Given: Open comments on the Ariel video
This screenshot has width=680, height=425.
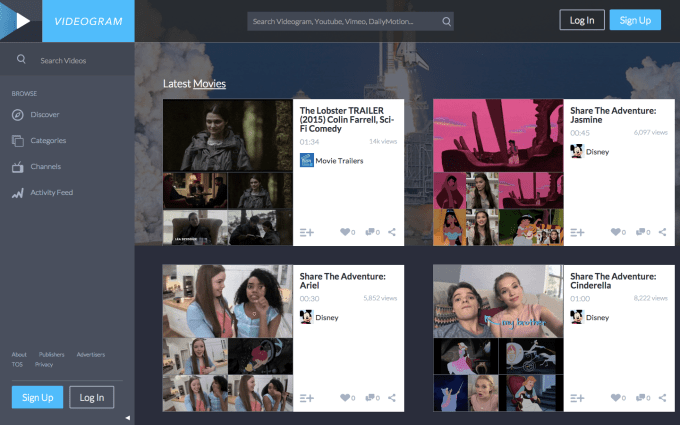Looking at the screenshot, I should [x=370, y=398].
